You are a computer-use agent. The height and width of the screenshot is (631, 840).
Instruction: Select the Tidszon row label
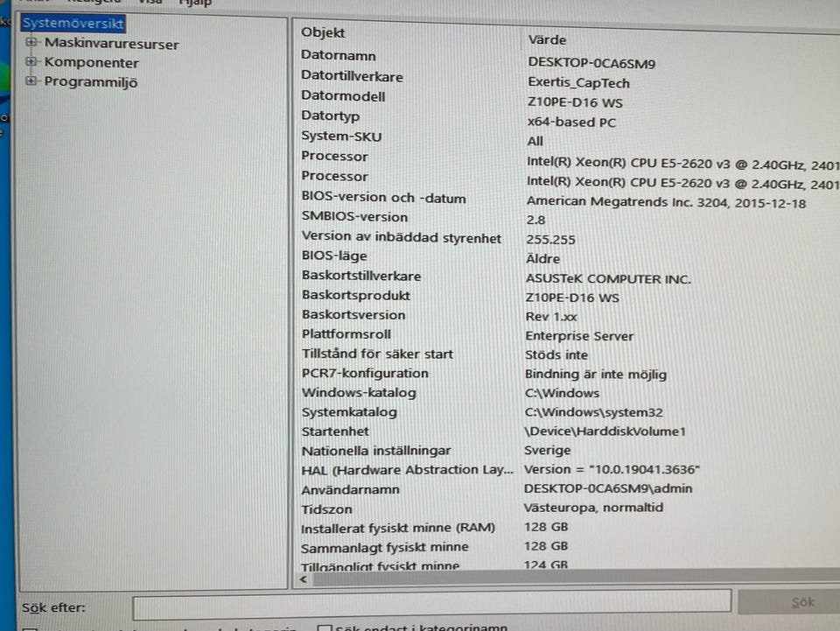[x=326, y=508]
